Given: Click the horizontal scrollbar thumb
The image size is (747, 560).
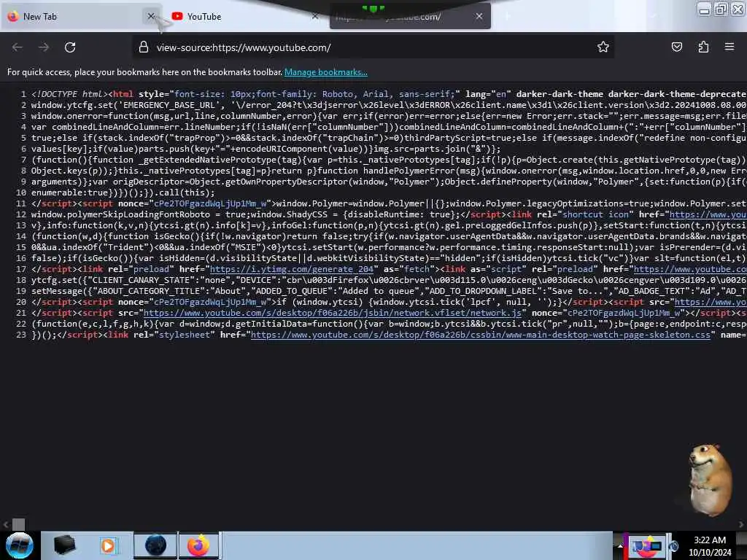Looking at the screenshot, I should [x=18, y=525].
